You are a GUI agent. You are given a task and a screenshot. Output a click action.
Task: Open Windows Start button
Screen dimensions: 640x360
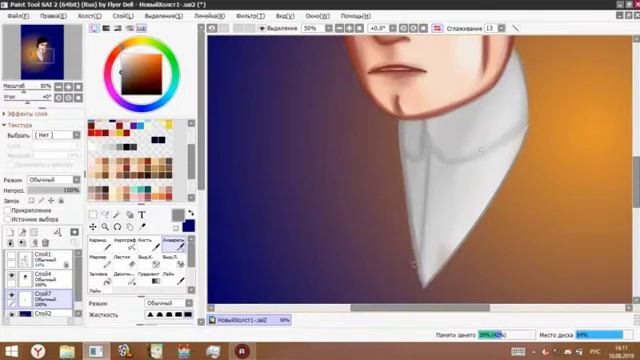pos(11,351)
